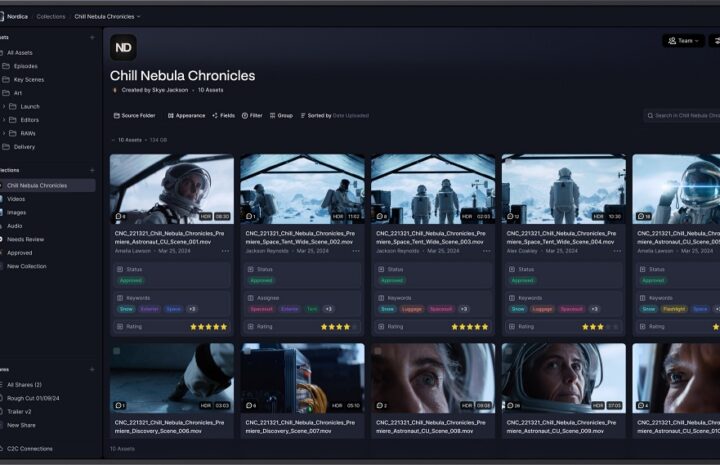This screenshot has height=465, width=720.
Task: Select the Chill Nebula Chronicles collection
Action: click(x=48, y=185)
